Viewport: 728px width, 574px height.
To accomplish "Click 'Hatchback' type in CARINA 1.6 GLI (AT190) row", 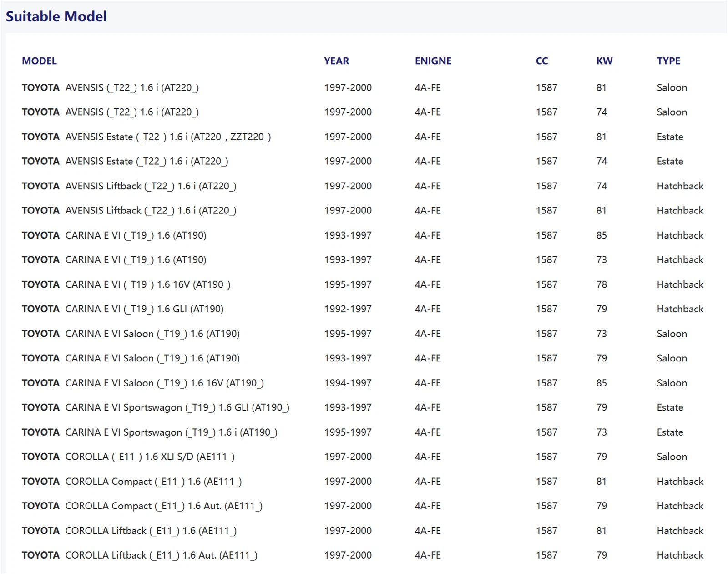I will (680, 309).
